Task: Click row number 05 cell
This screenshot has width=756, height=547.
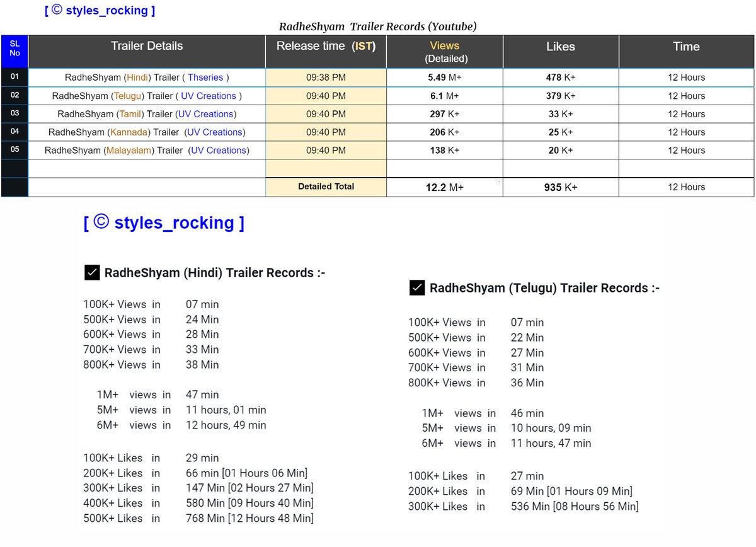Action: (x=14, y=151)
